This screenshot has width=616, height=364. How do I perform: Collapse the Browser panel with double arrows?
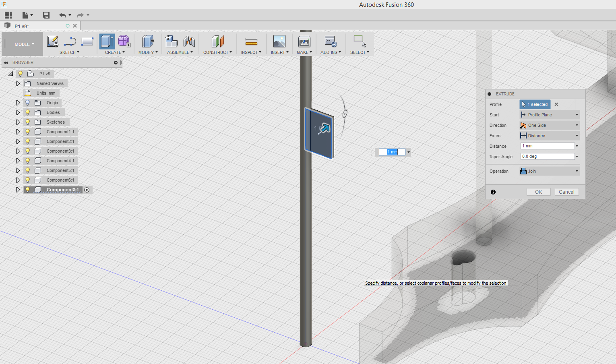click(6, 62)
